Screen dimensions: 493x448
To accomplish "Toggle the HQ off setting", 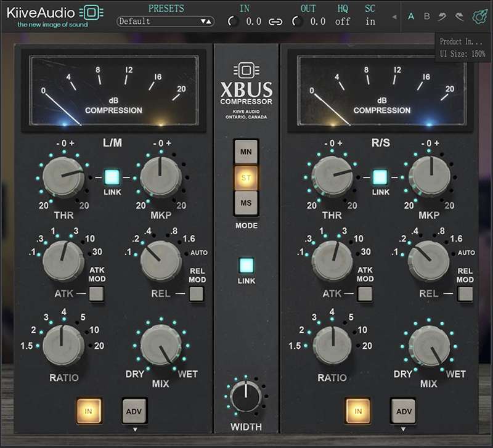I will coord(343,22).
